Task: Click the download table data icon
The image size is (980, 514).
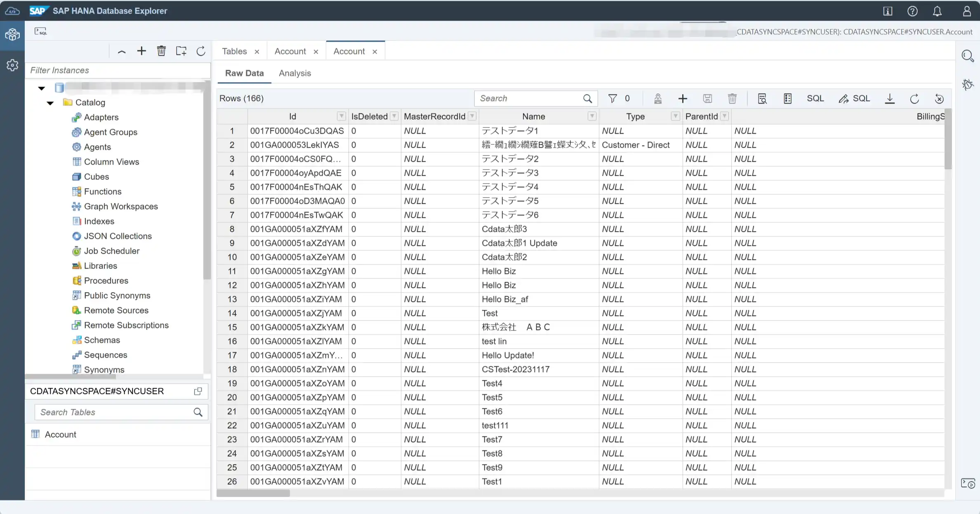Action: pos(890,99)
